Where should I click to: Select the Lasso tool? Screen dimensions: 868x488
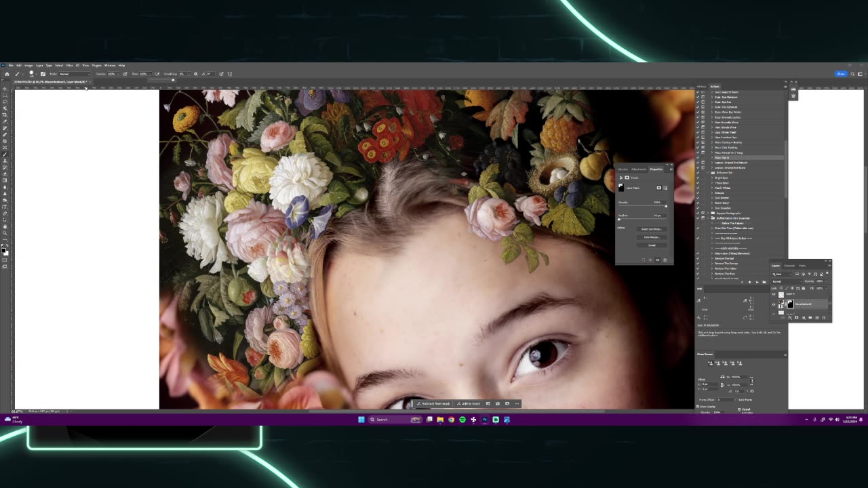tap(5, 102)
